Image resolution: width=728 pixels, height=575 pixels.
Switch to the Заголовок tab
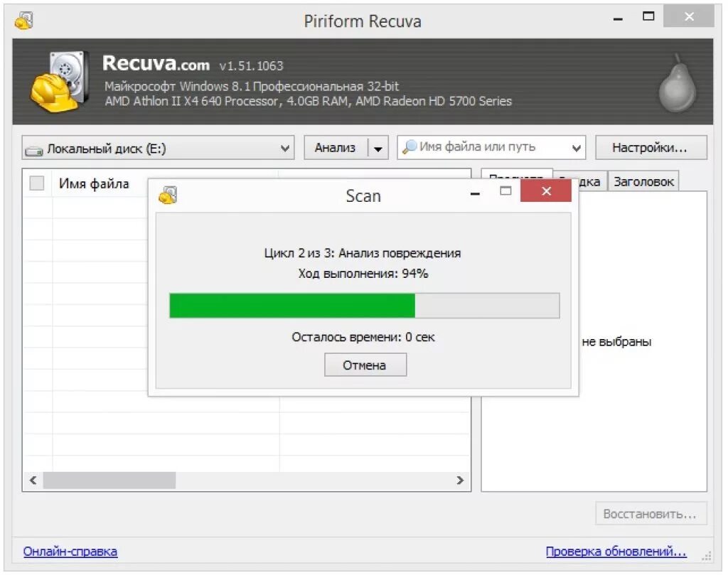643,181
